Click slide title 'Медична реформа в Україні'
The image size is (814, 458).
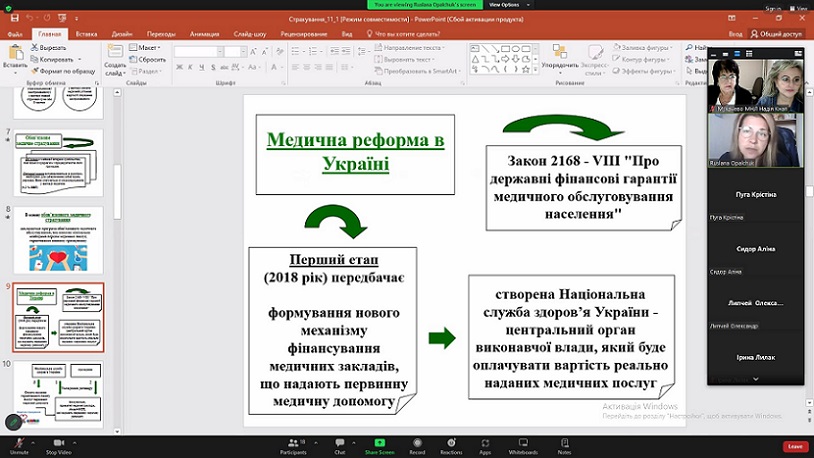coord(356,152)
